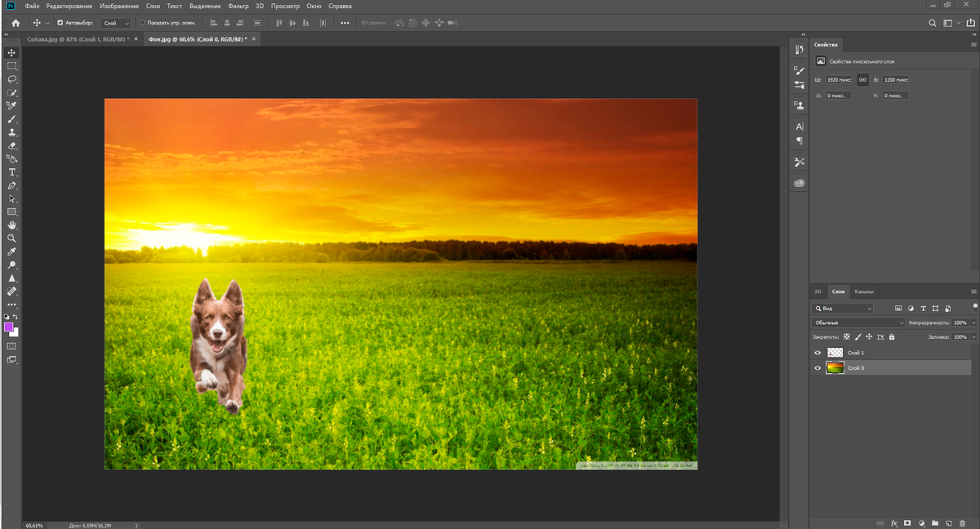
Task: Select the Eraser tool
Action: [11, 145]
